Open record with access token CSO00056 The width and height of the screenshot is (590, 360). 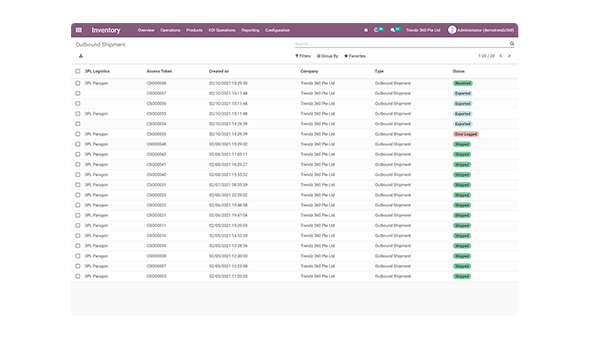(x=156, y=103)
